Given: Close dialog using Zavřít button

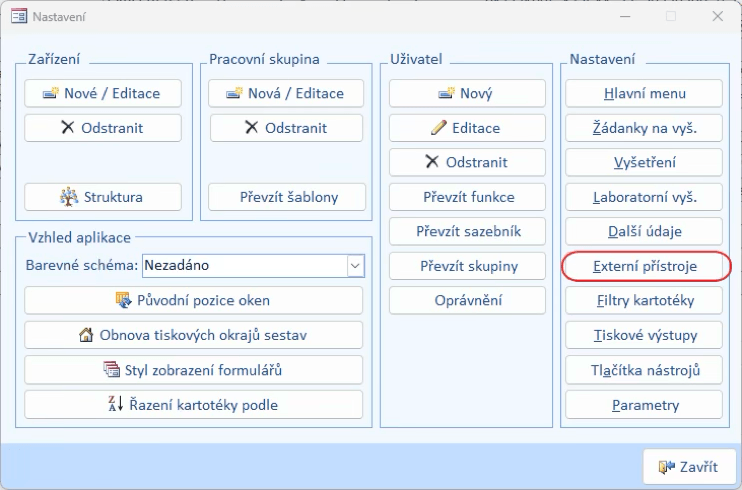Looking at the screenshot, I should [x=689, y=466].
